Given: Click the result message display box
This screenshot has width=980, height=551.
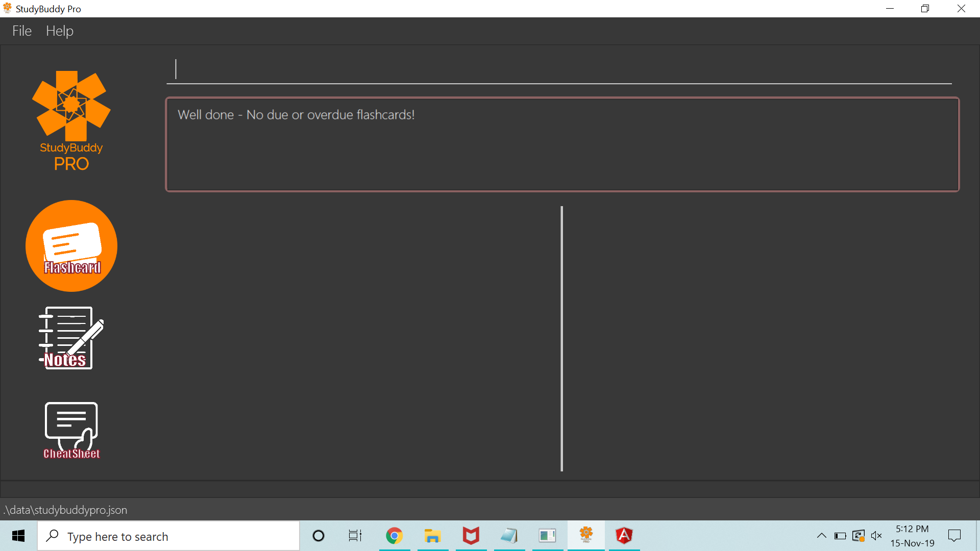Looking at the screenshot, I should pos(562,144).
